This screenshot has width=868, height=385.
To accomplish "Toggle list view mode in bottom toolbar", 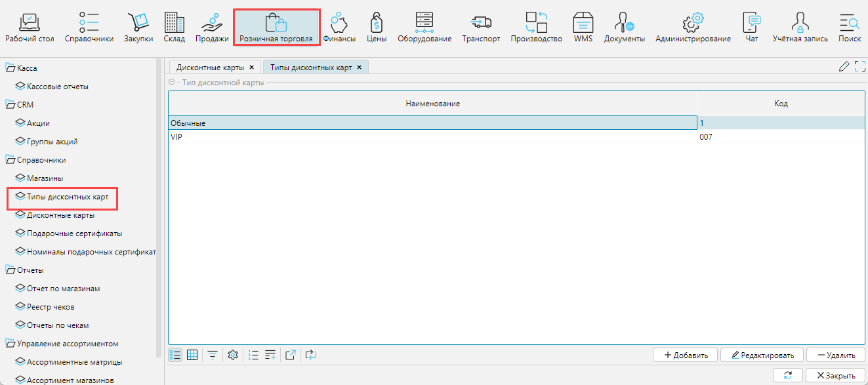I will [175, 355].
